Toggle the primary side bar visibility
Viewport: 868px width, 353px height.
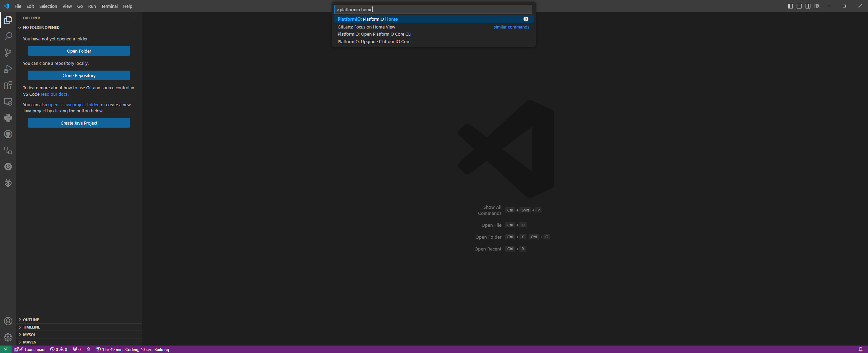(x=790, y=6)
